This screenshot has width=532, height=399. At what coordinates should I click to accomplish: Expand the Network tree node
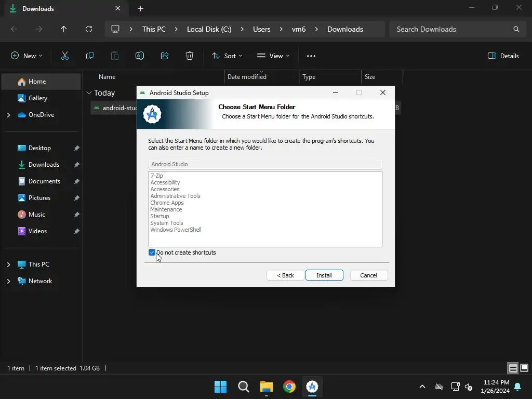tap(8, 281)
